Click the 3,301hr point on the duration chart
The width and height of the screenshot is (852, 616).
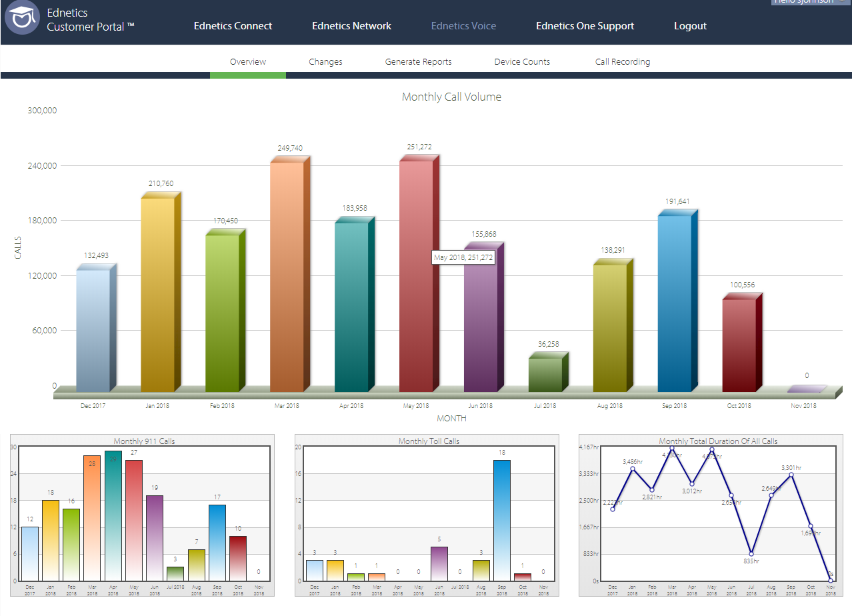791,475
